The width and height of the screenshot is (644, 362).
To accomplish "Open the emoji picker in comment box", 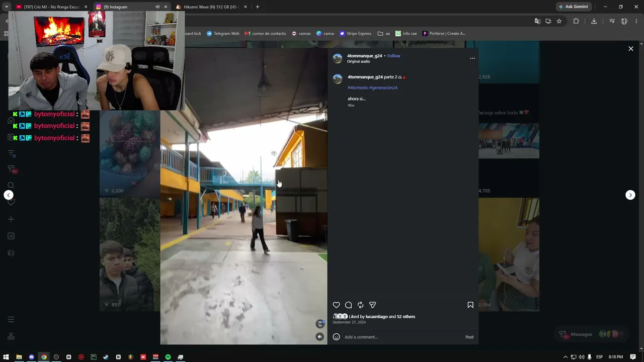I will [336, 337].
